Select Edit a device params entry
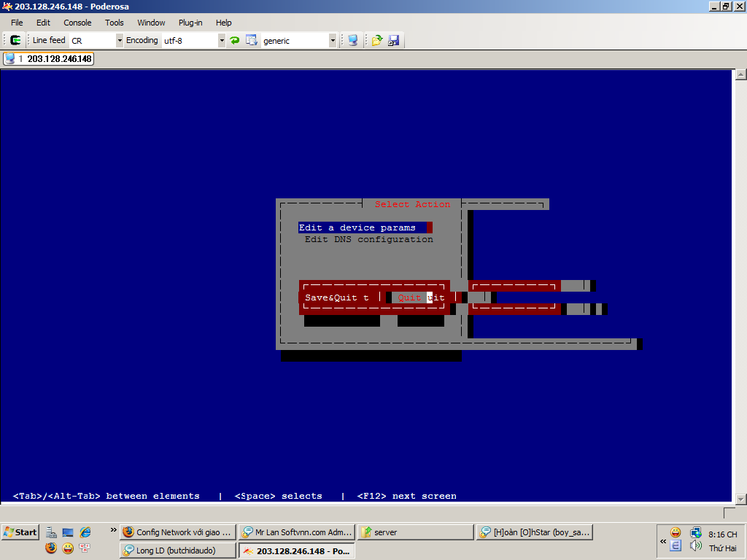The height and width of the screenshot is (560, 747). coord(357,227)
